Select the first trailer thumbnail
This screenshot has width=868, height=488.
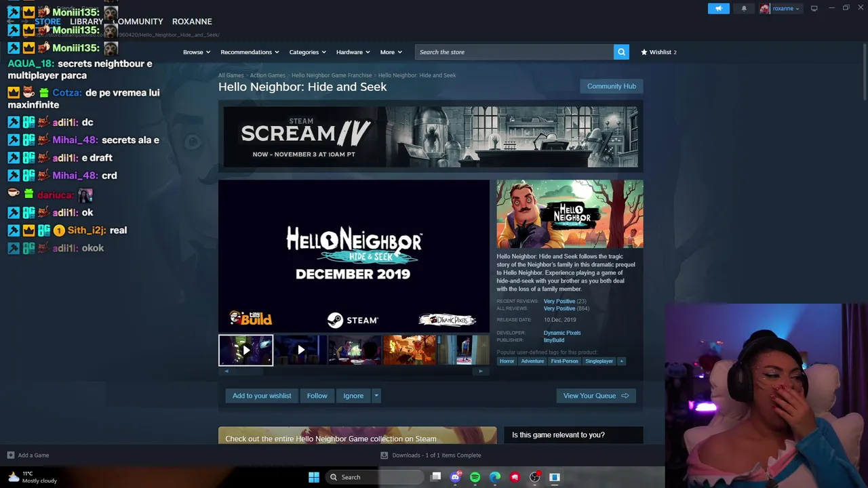pos(245,350)
